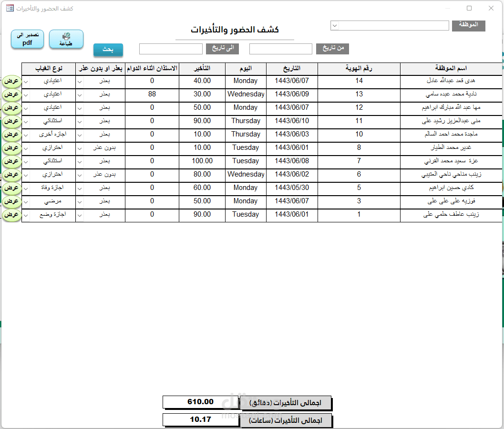Click the blue بحث search button

point(108,50)
